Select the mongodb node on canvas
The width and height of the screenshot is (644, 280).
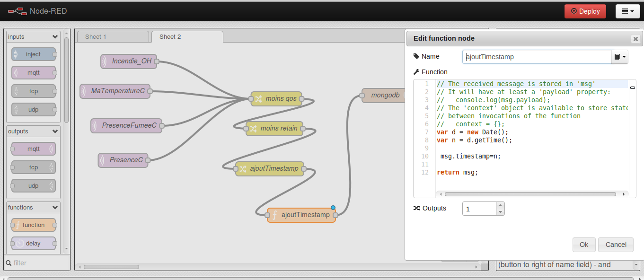tap(384, 96)
